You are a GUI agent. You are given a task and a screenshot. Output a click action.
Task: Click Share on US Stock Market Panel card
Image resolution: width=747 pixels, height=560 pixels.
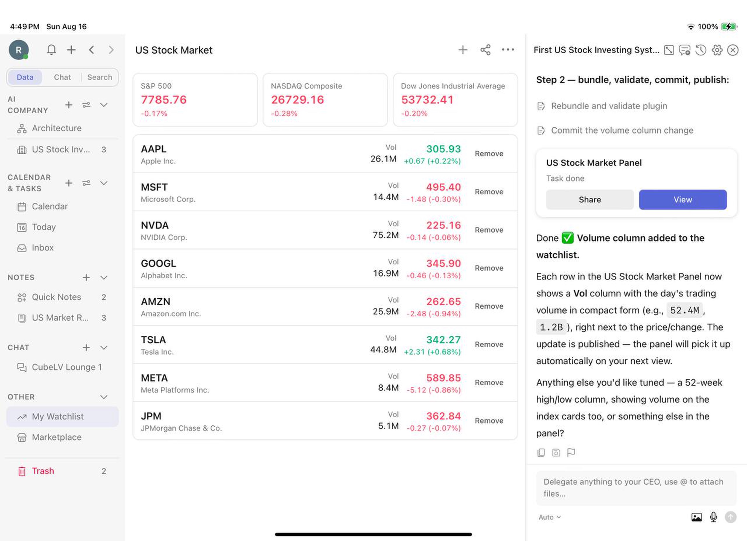point(590,200)
